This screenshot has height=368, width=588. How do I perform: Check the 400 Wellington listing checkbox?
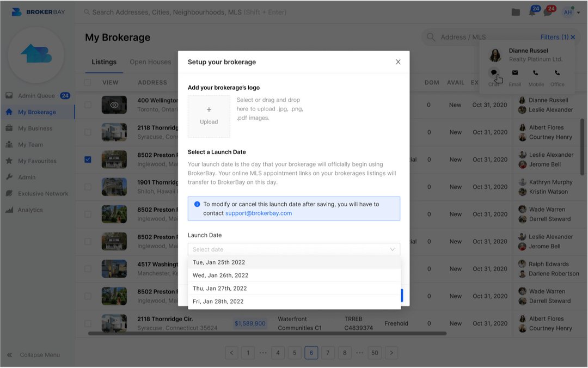[x=88, y=105]
